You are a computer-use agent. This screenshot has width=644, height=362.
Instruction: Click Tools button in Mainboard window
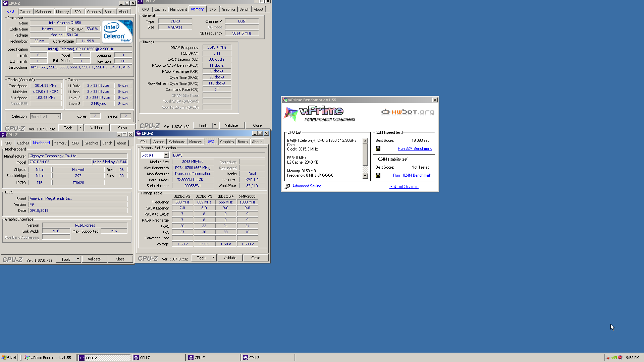pos(66,259)
